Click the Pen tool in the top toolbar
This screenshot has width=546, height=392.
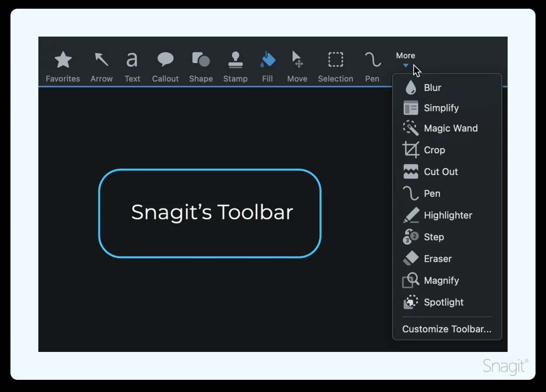[x=372, y=67]
